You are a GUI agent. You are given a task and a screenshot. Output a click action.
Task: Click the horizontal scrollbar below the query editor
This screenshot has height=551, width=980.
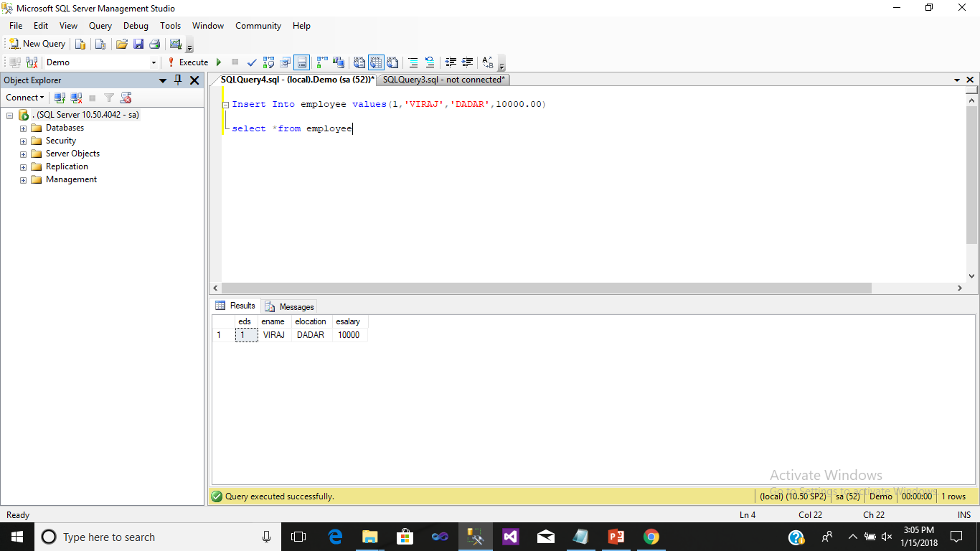pos(545,288)
